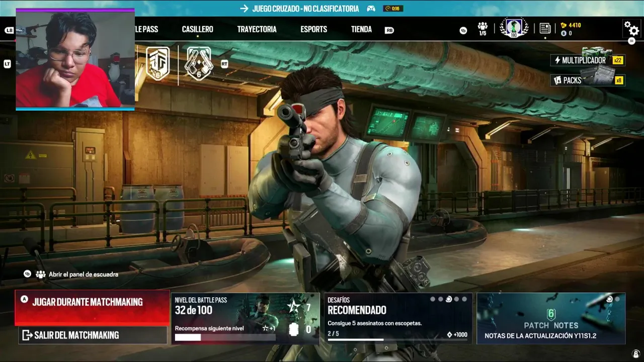
Task: Switch to the Casillero tab
Action: pyautogui.click(x=197, y=29)
